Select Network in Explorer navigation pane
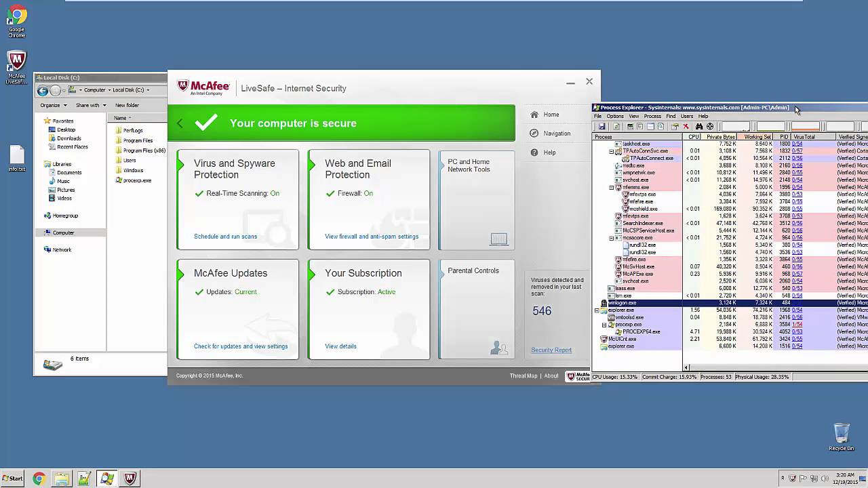The height and width of the screenshot is (488, 868). (58, 249)
